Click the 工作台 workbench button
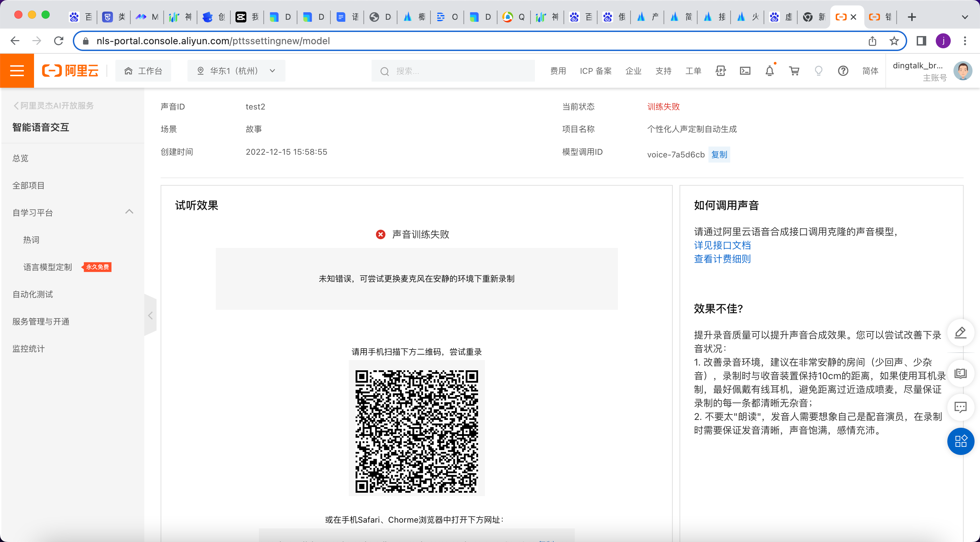Screen dimensions: 980x542 pyautogui.click(x=143, y=71)
